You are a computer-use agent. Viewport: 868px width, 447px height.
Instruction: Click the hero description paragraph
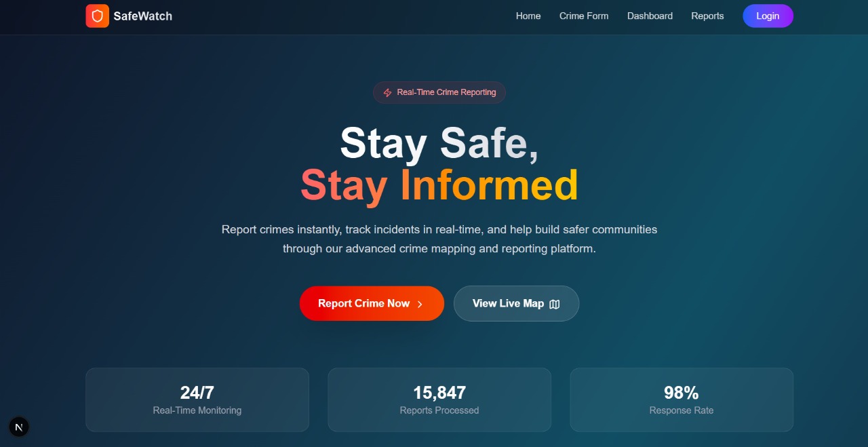[439, 239]
